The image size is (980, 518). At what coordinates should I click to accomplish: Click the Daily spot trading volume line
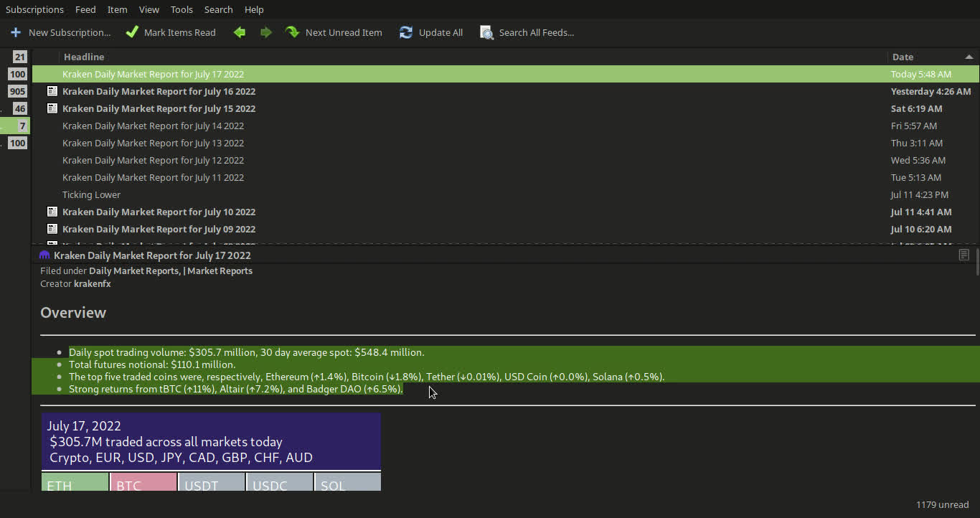[x=247, y=352]
